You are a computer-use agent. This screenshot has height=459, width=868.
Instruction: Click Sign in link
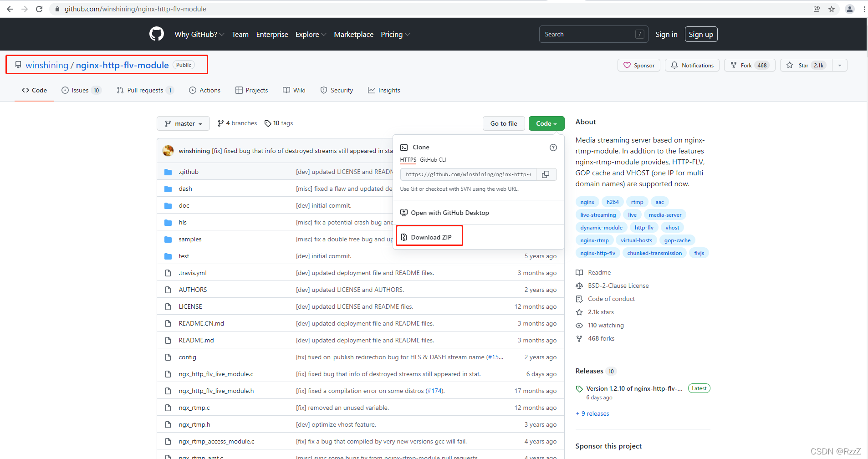pos(666,34)
